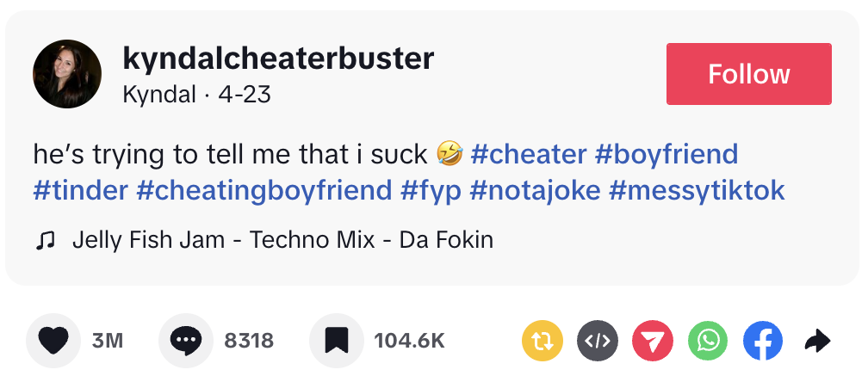Image resolution: width=868 pixels, height=382 pixels.
Task: Open the kyndalcheaterbuster profile name link
Action: [x=278, y=59]
